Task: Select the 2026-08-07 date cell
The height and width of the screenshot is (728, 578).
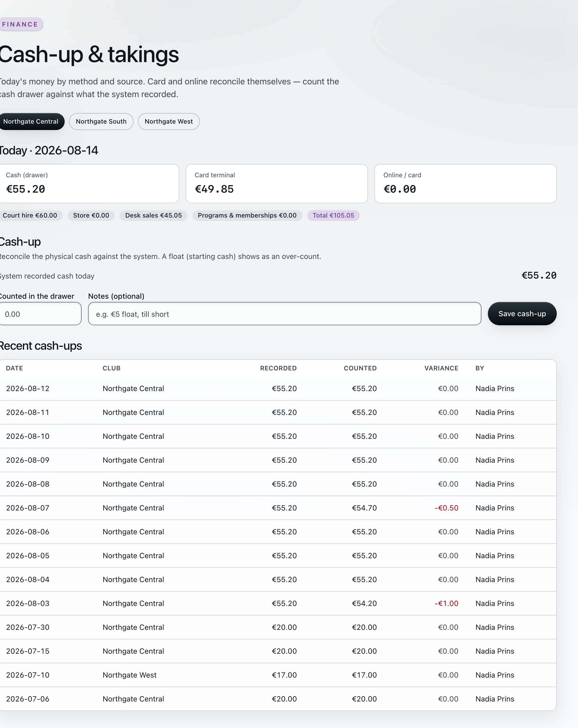Action: (x=28, y=508)
